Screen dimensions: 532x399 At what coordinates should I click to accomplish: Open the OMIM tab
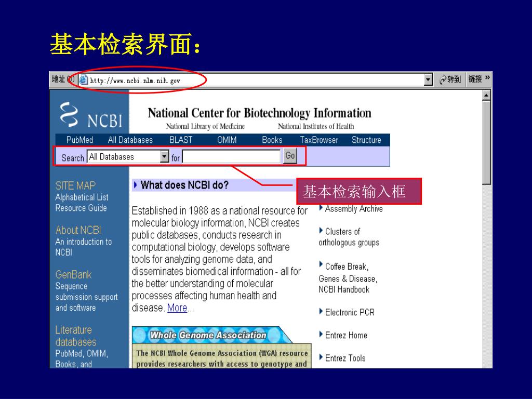(227, 140)
